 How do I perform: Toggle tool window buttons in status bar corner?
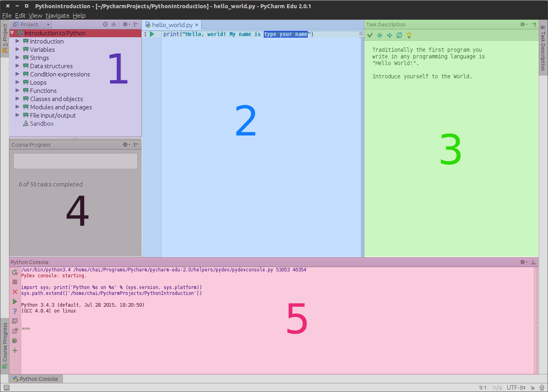click(x=7, y=388)
